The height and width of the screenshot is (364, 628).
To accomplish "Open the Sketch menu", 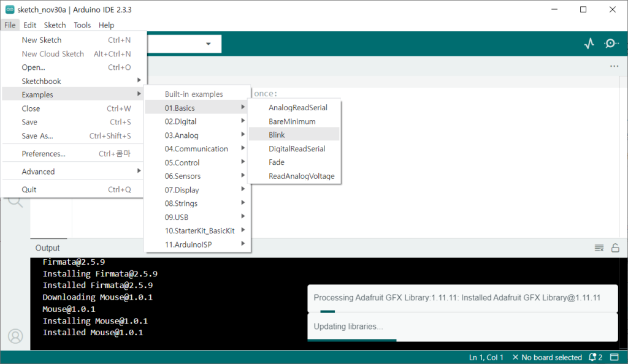I will pyautogui.click(x=55, y=25).
